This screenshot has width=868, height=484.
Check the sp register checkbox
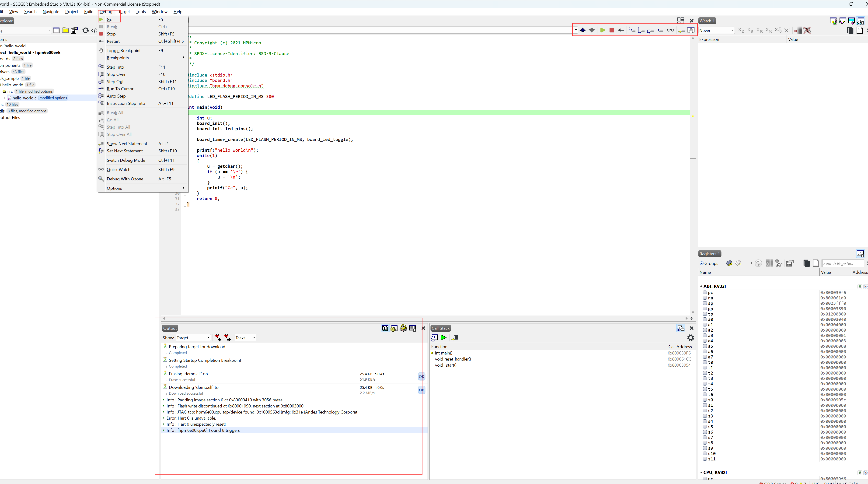[704, 303]
